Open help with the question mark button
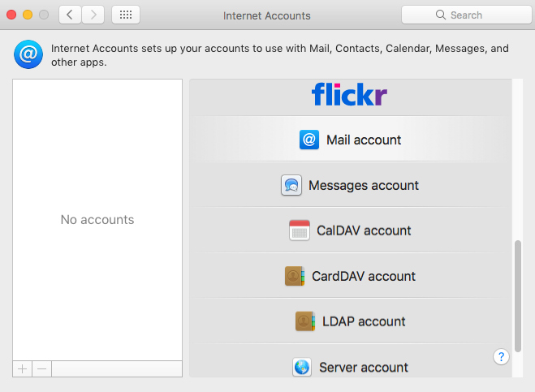The width and height of the screenshot is (535, 392). tap(501, 357)
